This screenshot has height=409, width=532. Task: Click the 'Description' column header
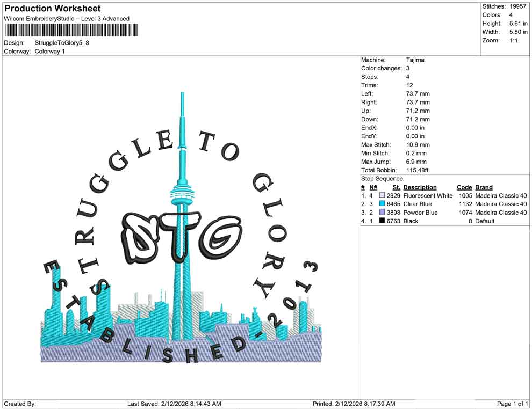[x=420, y=187]
